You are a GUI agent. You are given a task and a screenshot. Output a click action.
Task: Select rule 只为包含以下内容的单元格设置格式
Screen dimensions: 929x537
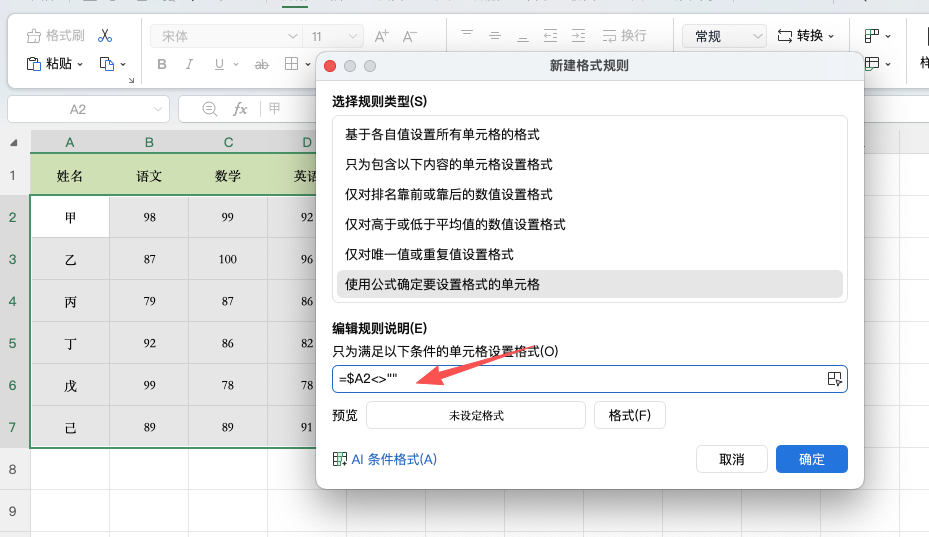coord(590,164)
